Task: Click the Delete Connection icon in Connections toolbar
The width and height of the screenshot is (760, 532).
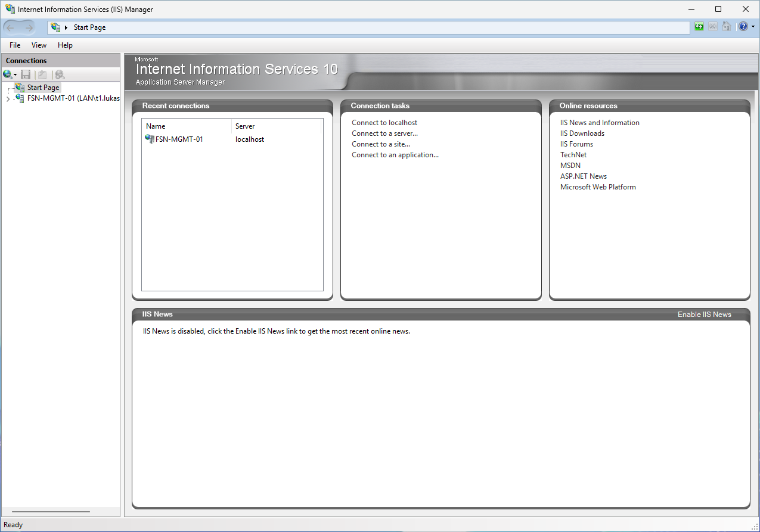Action: click(x=60, y=74)
